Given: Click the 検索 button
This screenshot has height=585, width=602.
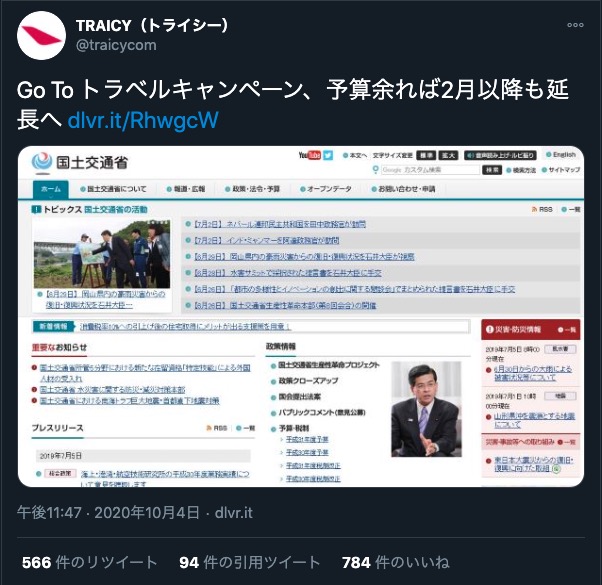Looking at the screenshot, I should (x=492, y=170).
